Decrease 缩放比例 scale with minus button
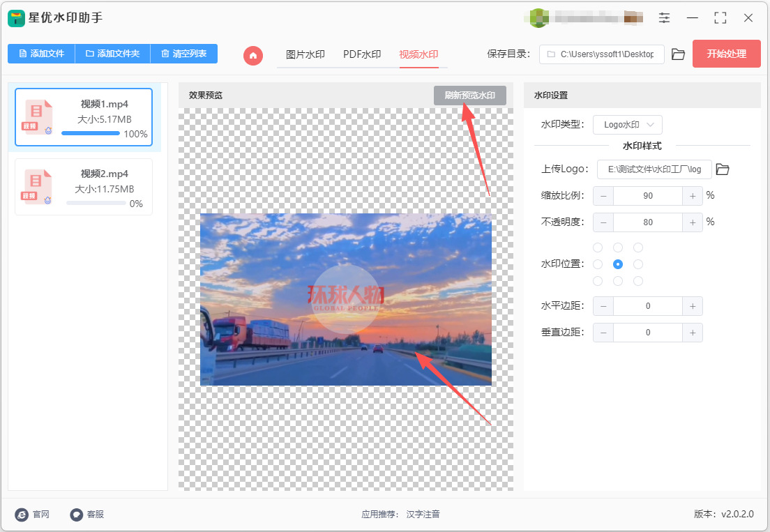This screenshot has height=532, width=770. click(x=603, y=196)
